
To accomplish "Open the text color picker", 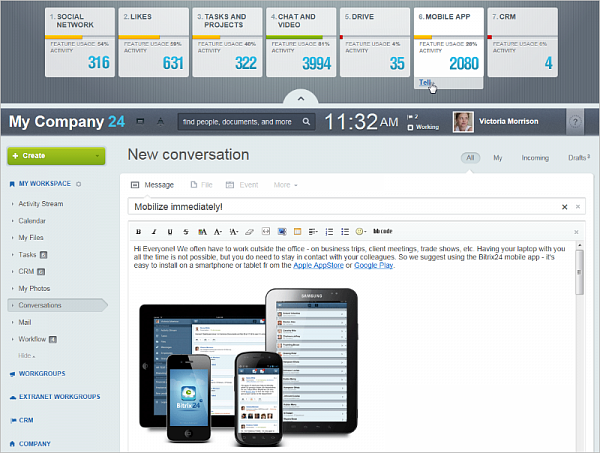I will point(202,231).
